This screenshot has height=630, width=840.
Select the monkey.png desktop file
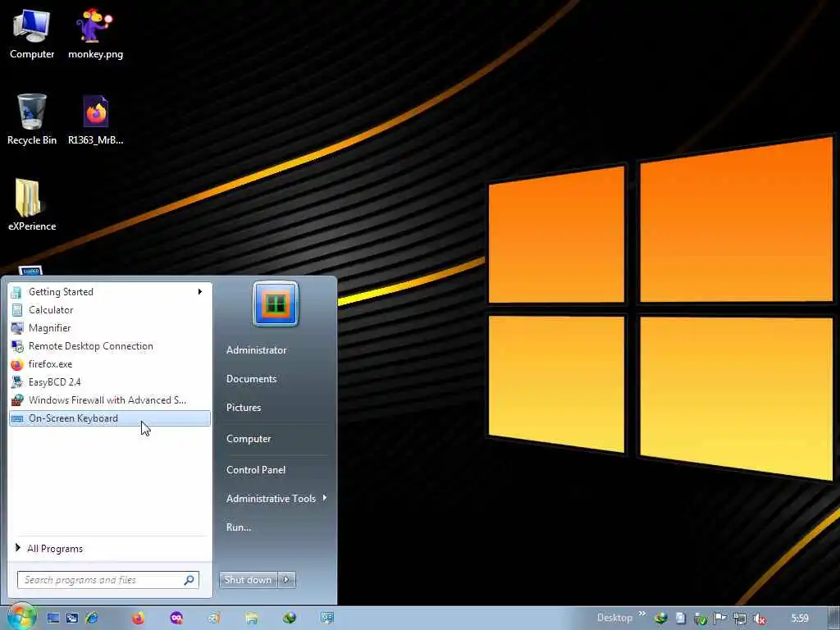coord(95,33)
